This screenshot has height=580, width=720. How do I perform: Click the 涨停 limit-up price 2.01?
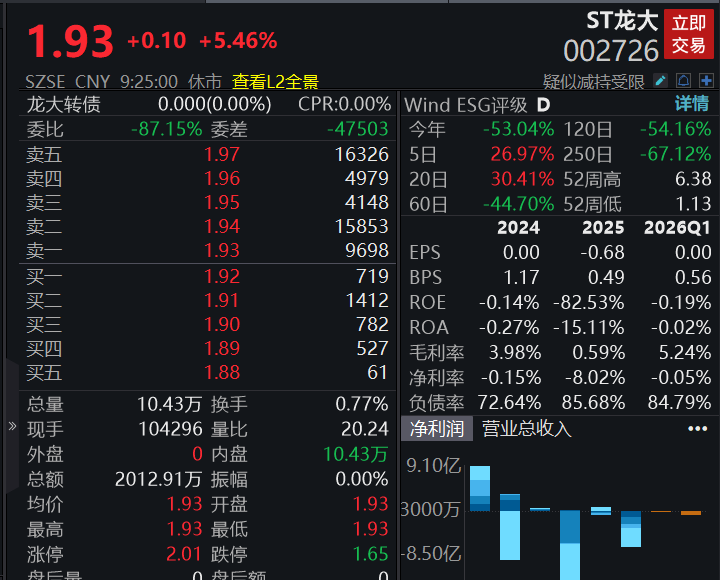point(184,554)
